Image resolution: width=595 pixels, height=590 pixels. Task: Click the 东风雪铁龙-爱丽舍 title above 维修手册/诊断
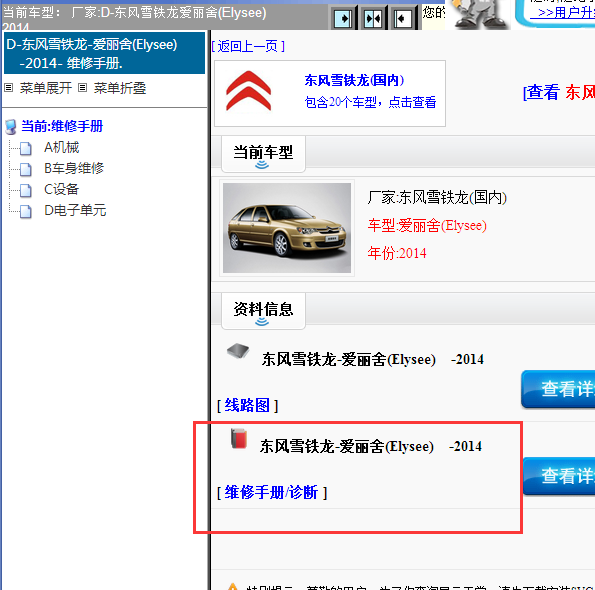pyautogui.click(x=371, y=446)
